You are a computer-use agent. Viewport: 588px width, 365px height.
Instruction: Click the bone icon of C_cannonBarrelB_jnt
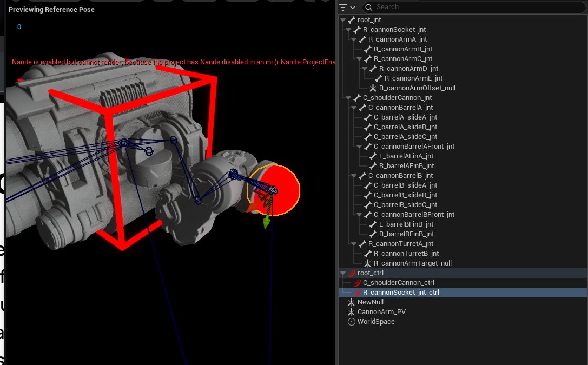(362, 176)
